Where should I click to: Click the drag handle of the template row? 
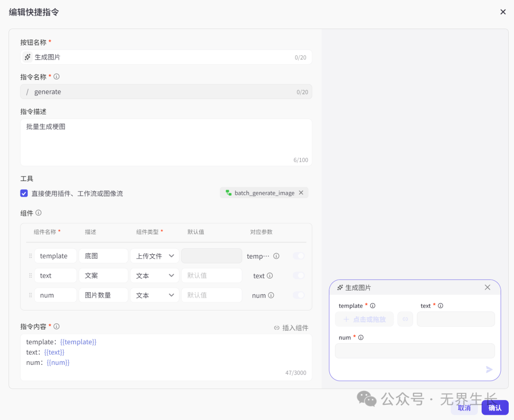click(30, 256)
